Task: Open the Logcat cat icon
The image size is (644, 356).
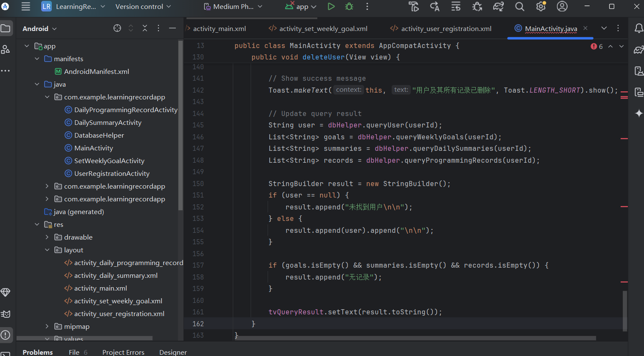Action: click(6, 314)
